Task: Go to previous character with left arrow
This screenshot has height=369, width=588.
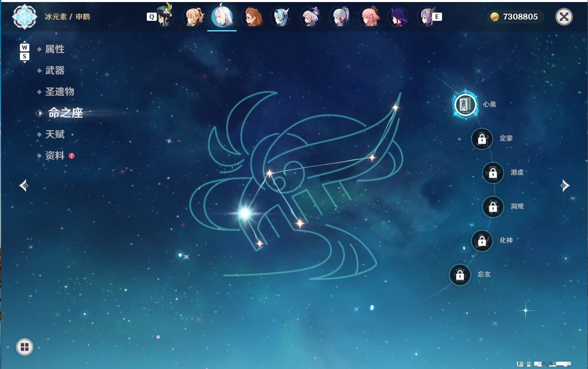Action: point(24,186)
